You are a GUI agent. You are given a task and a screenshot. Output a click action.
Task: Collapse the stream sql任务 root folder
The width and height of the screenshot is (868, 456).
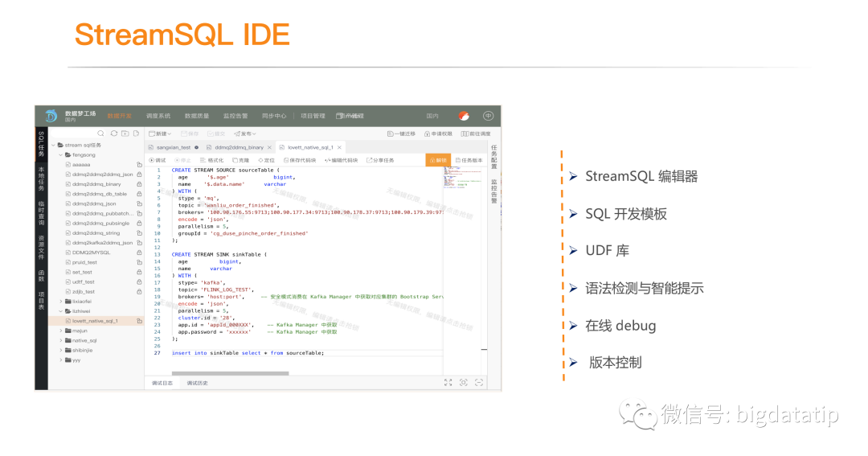54,146
